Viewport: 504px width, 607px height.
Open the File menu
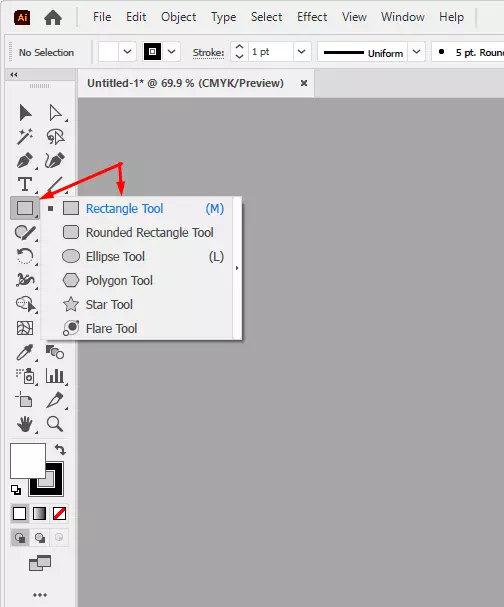click(102, 17)
